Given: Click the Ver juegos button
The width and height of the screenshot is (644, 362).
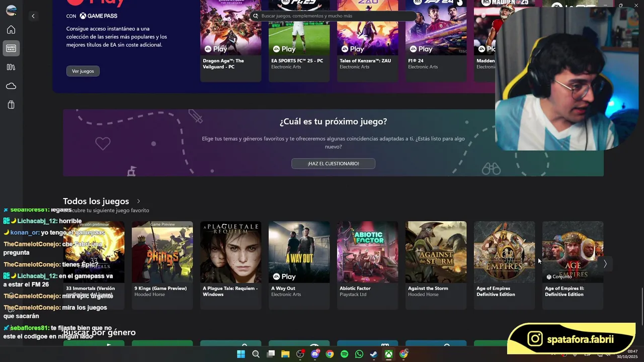Looking at the screenshot, I should click(x=83, y=71).
